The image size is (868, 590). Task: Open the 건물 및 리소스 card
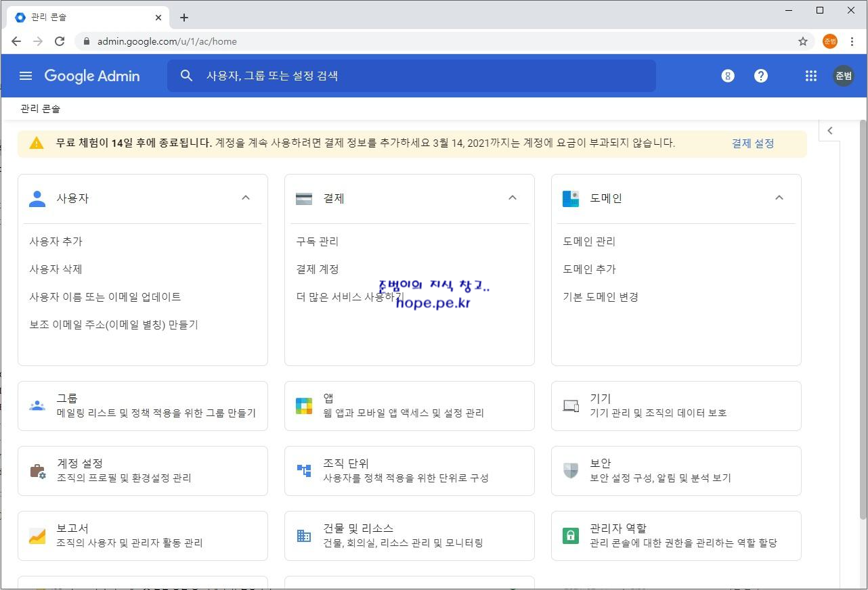[x=410, y=536]
